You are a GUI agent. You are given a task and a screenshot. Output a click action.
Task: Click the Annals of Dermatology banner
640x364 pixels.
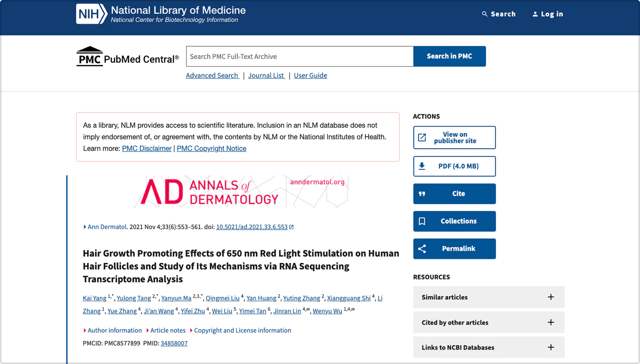(x=241, y=191)
